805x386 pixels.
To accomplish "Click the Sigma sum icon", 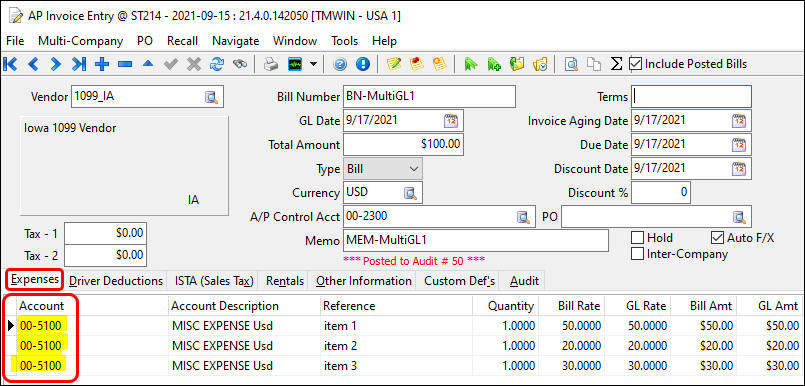I will tap(616, 64).
